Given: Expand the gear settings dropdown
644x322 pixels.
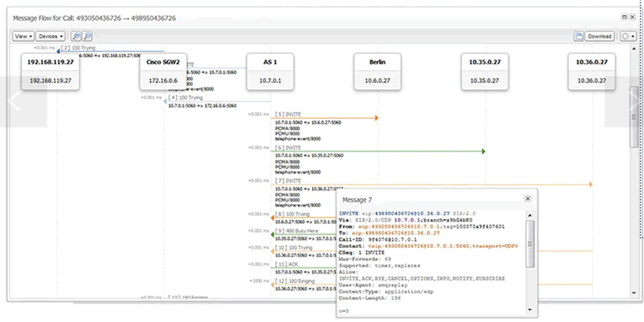Looking at the screenshot, I should (x=627, y=36).
